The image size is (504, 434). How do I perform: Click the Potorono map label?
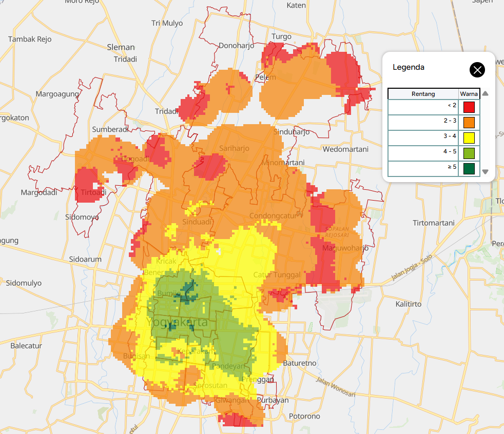point(304,416)
